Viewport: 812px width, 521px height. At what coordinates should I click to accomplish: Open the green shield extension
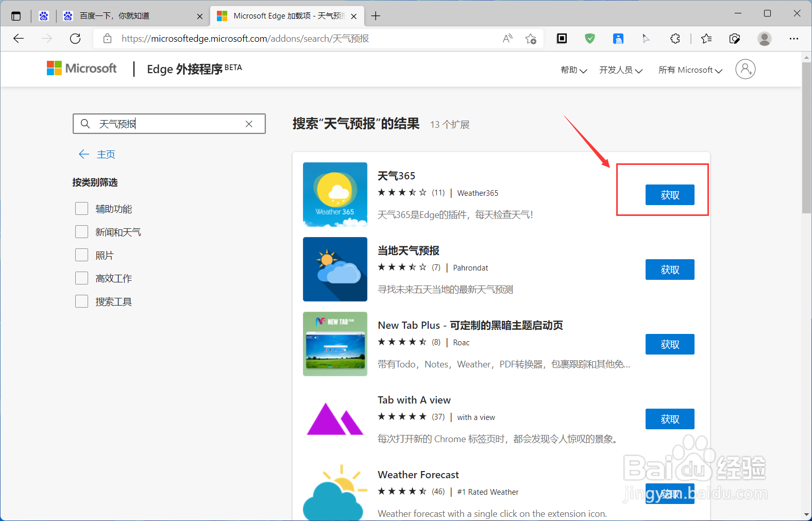tap(590, 39)
